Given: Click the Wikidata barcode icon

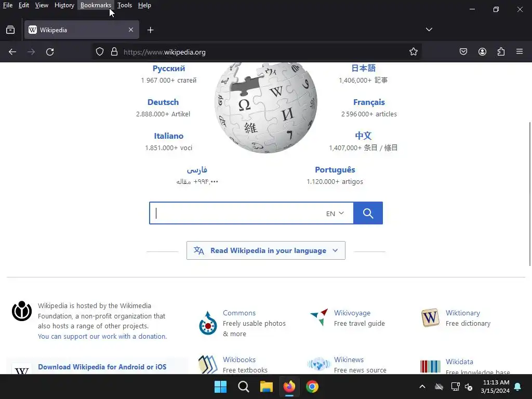Looking at the screenshot, I should pyautogui.click(x=430, y=366).
